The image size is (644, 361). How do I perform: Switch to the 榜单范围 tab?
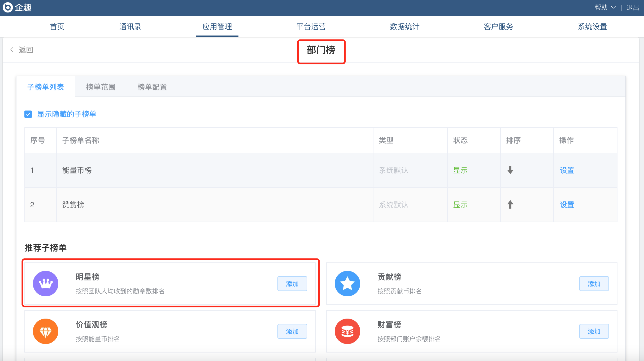(101, 87)
